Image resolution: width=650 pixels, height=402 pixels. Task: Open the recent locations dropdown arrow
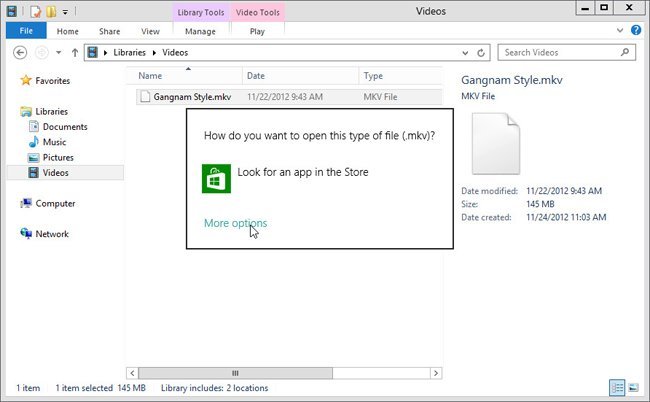coord(57,52)
